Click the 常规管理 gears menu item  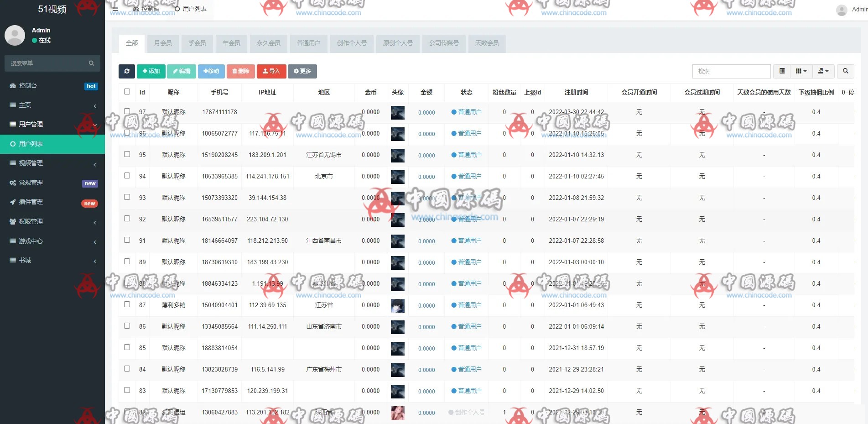coord(52,183)
